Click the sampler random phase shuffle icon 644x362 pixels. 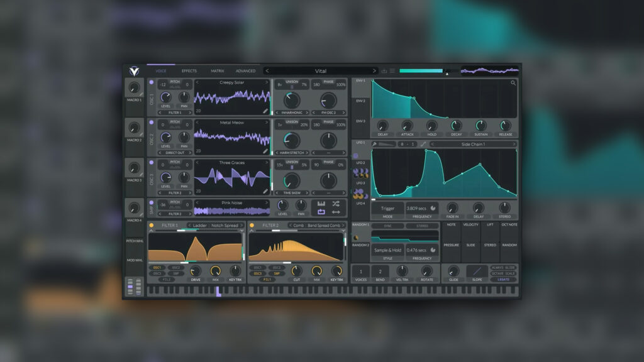pos(336,204)
